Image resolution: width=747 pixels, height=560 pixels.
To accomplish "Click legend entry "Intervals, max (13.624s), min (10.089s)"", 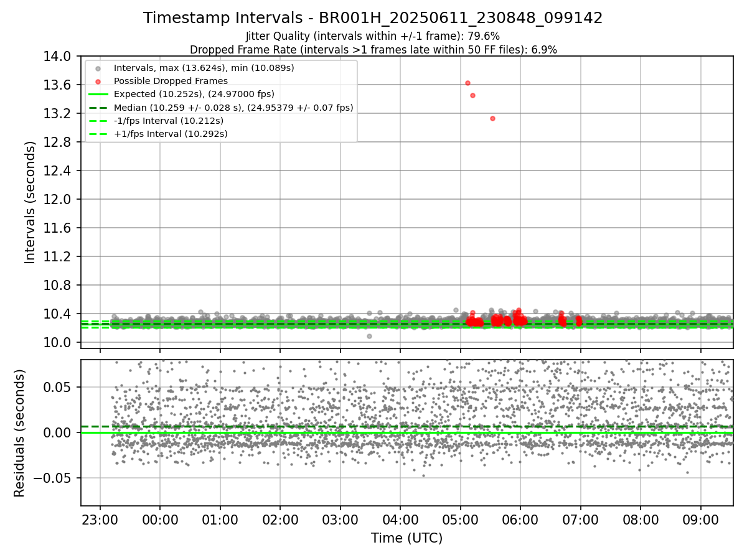I will pyautogui.click(x=204, y=68).
